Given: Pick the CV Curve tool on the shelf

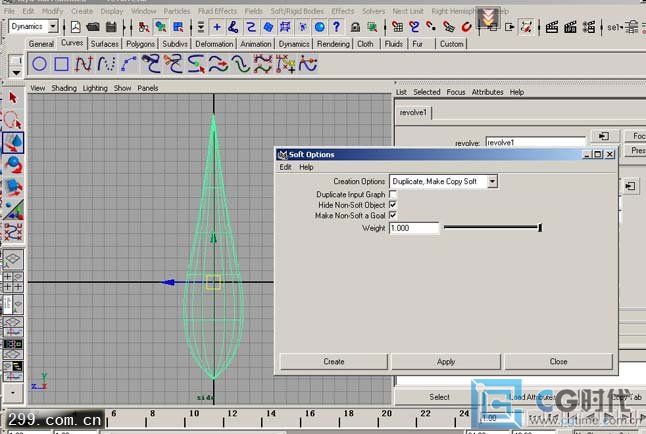Looking at the screenshot, I should pyautogui.click(x=83, y=64).
